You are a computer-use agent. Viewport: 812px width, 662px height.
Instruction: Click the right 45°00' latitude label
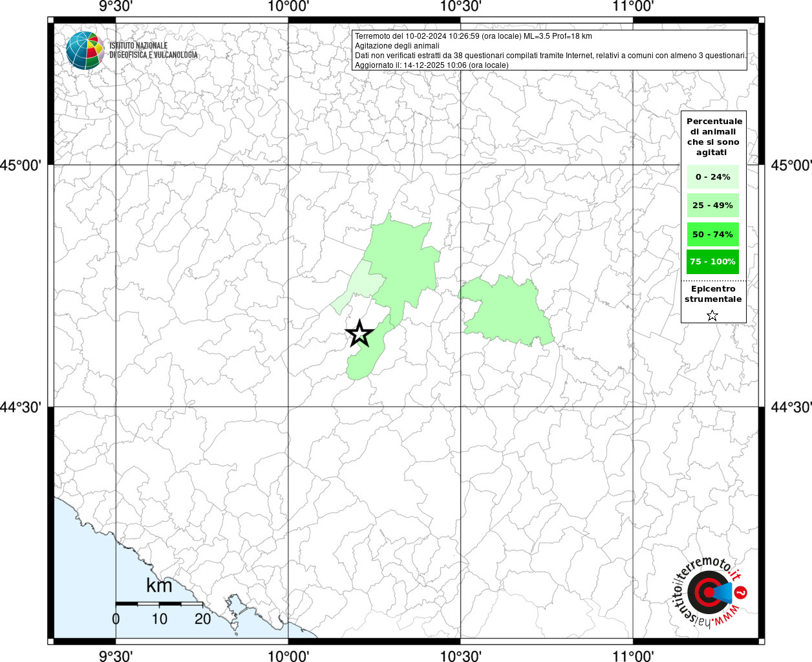791,165
